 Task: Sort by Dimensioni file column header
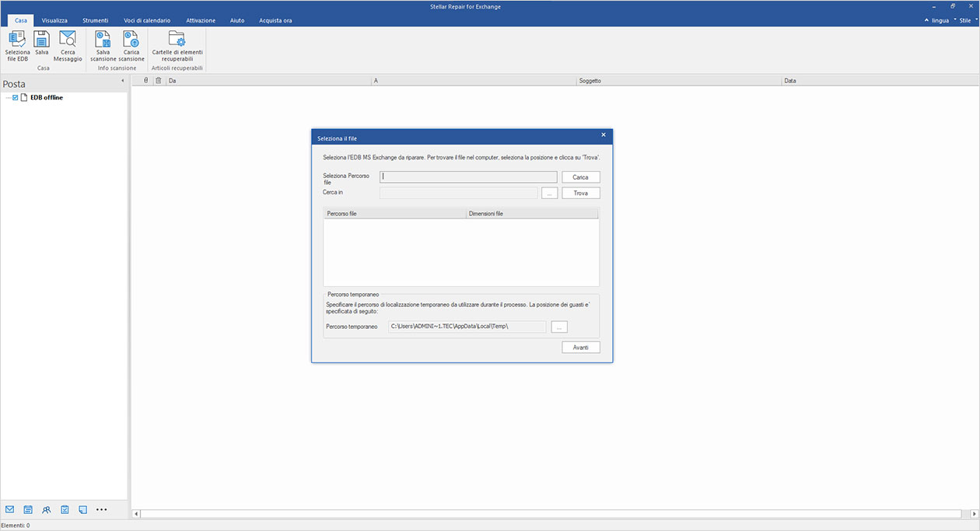(x=532, y=213)
